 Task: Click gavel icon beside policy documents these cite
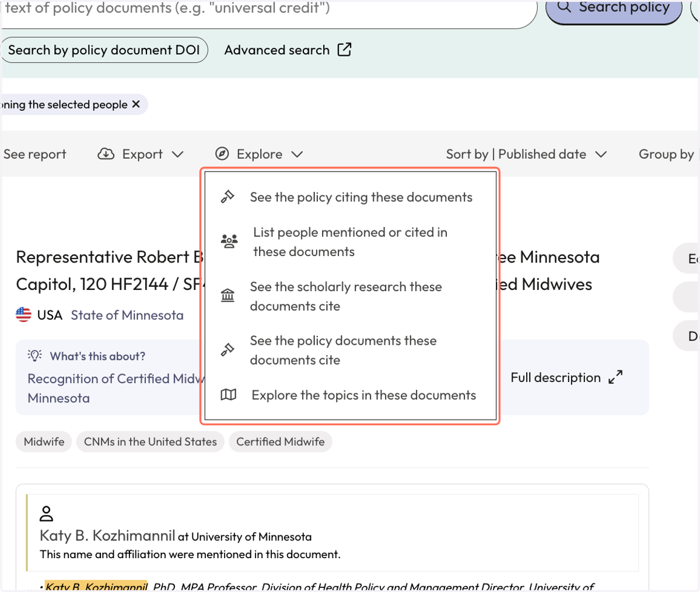pos(228,349)
